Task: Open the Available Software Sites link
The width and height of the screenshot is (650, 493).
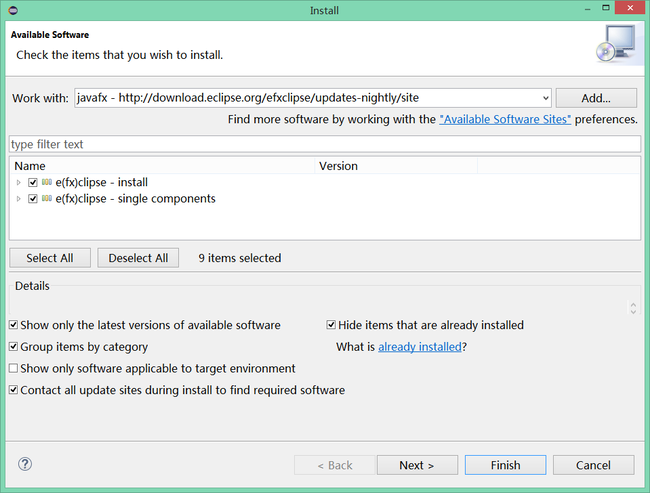Action: coord(505,119)
